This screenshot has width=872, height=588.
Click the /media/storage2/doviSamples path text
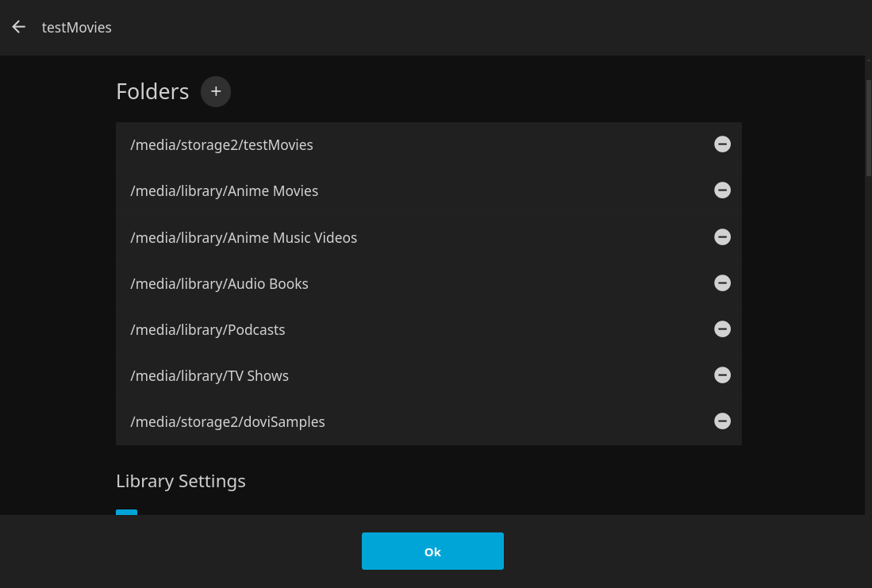228,422
